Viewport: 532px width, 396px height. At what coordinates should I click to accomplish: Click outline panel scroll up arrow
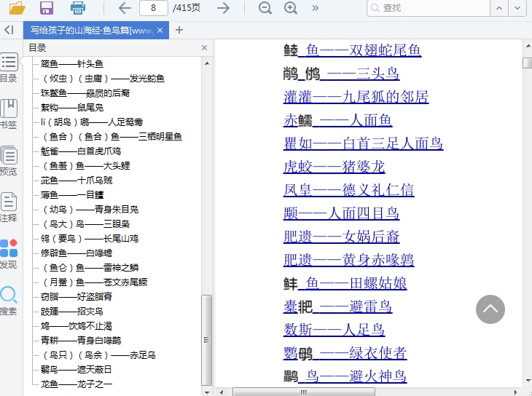(x=207, y=63)
